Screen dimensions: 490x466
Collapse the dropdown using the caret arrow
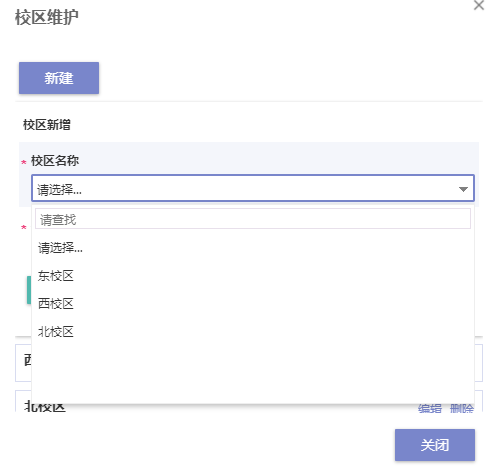463,189
